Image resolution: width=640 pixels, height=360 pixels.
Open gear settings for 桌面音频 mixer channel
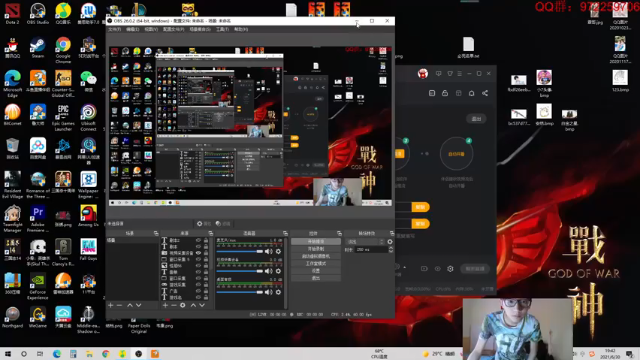tap(278, 292)
